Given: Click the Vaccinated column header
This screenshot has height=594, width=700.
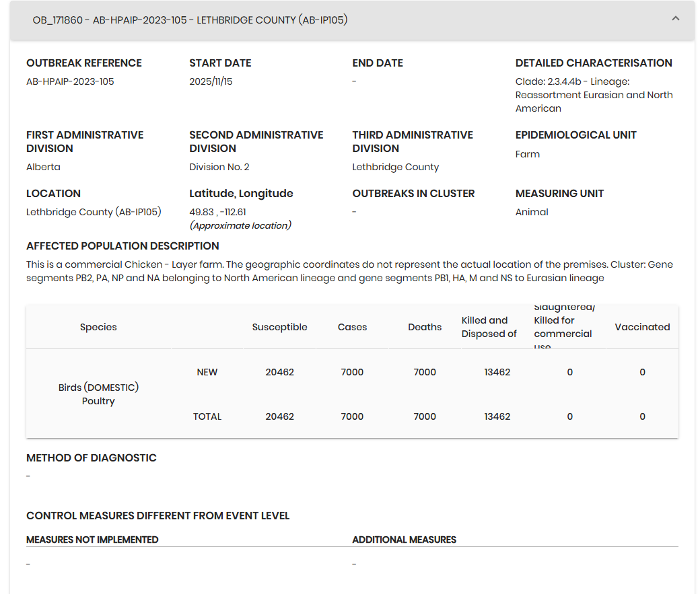Looking at the screenshot, I should [642, 327].
